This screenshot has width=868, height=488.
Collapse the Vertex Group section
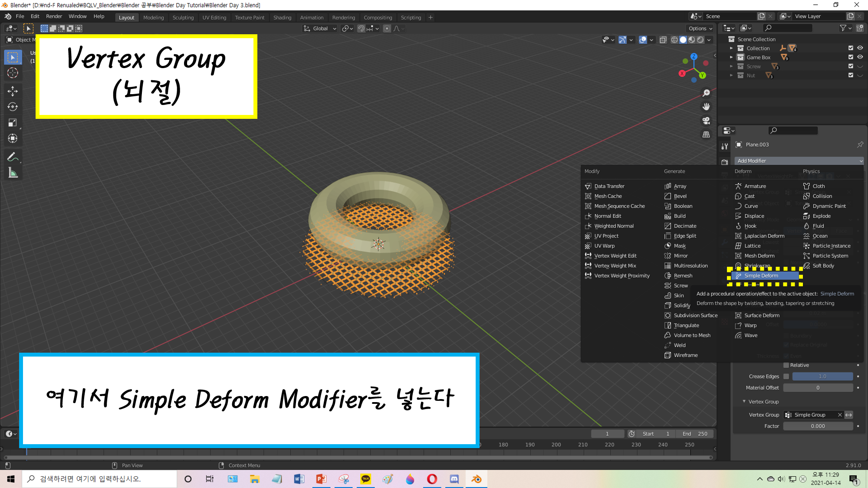[x=744, y=402]
